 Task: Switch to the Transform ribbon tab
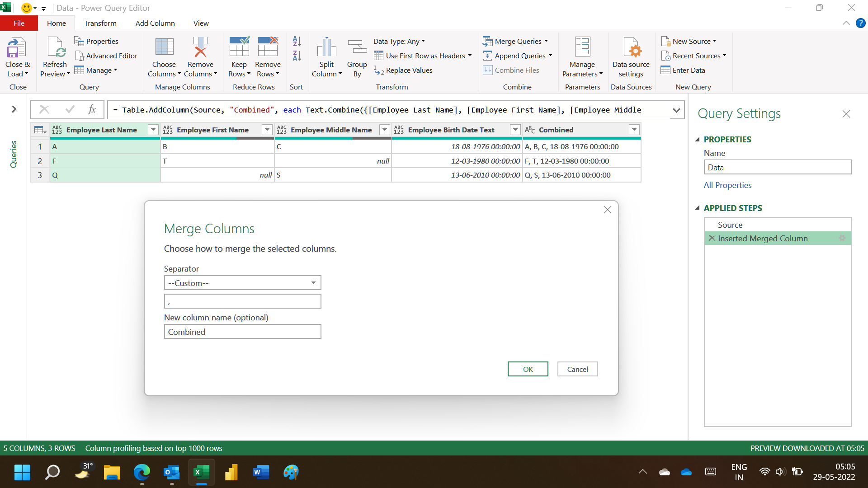click(100, 23)
